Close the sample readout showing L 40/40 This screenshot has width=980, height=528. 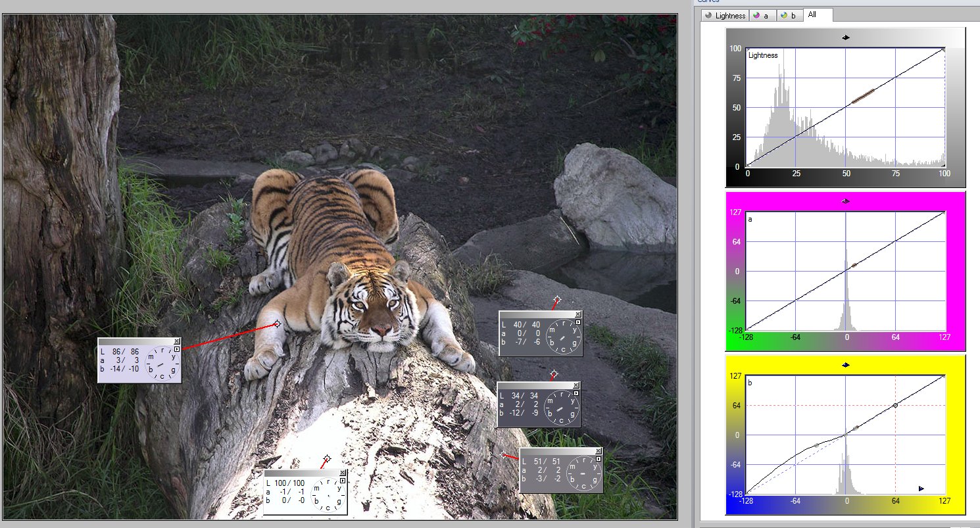578,314
